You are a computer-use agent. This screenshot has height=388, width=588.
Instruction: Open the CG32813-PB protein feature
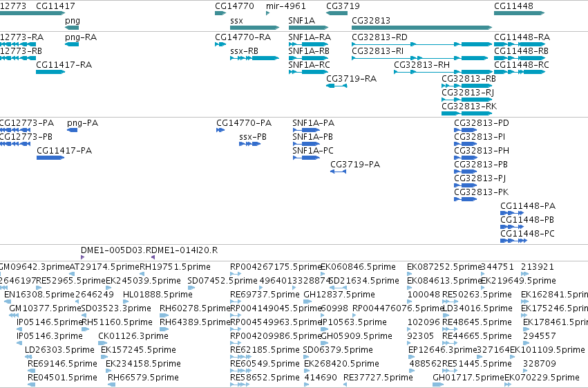pyautogui.click(x=466, y=172)
